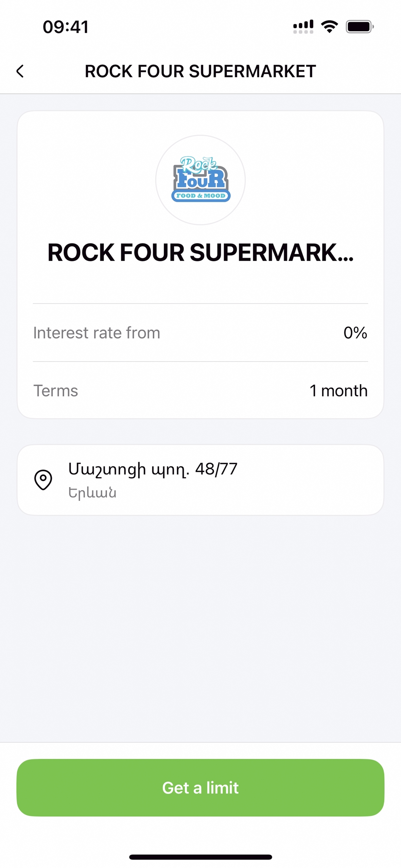401x868 pixels.
Task: Tap the ROCK FOUR SUPERMARKET navigation title
Action: click(x=201, y=71)
